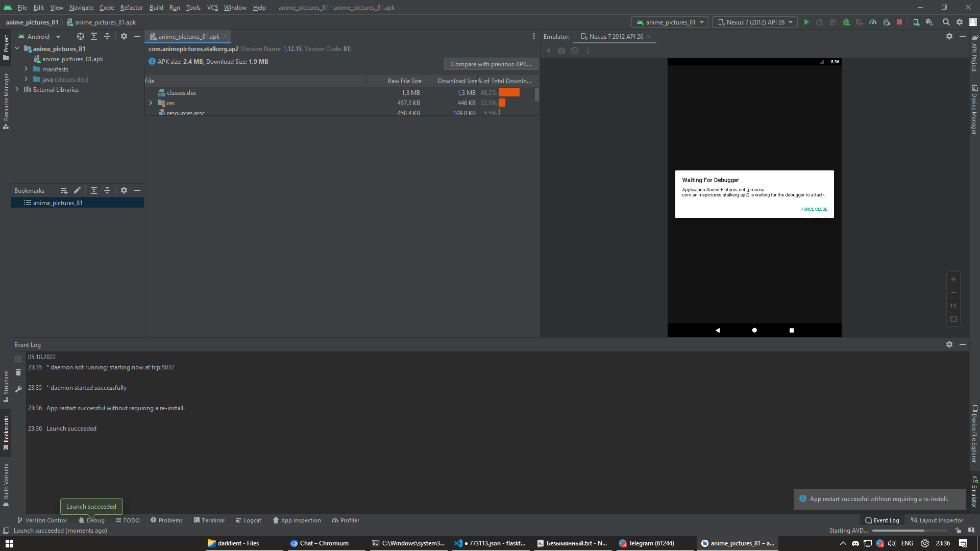The image size is (980, 551).
Task: Switch to Logcat tool tab
Action: tap(249, 521)
